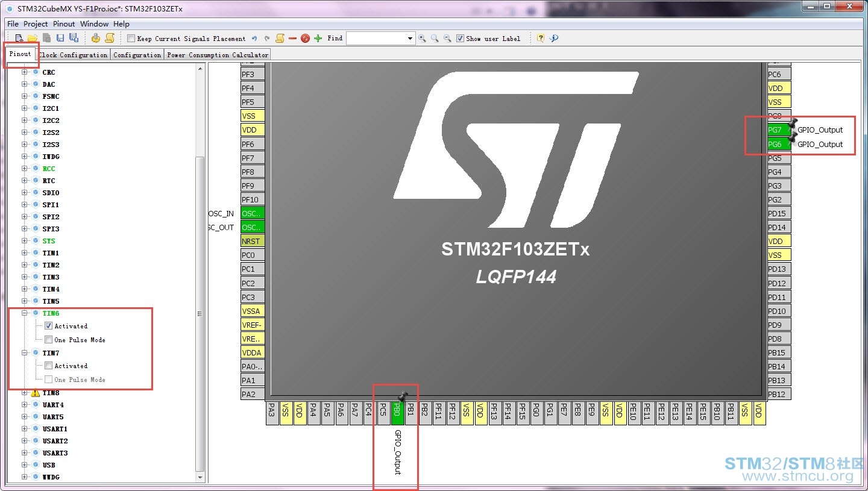Open the Window menu
Image resolution: width=868 pixels, height=491 pixels.
(x=94, y=24)
